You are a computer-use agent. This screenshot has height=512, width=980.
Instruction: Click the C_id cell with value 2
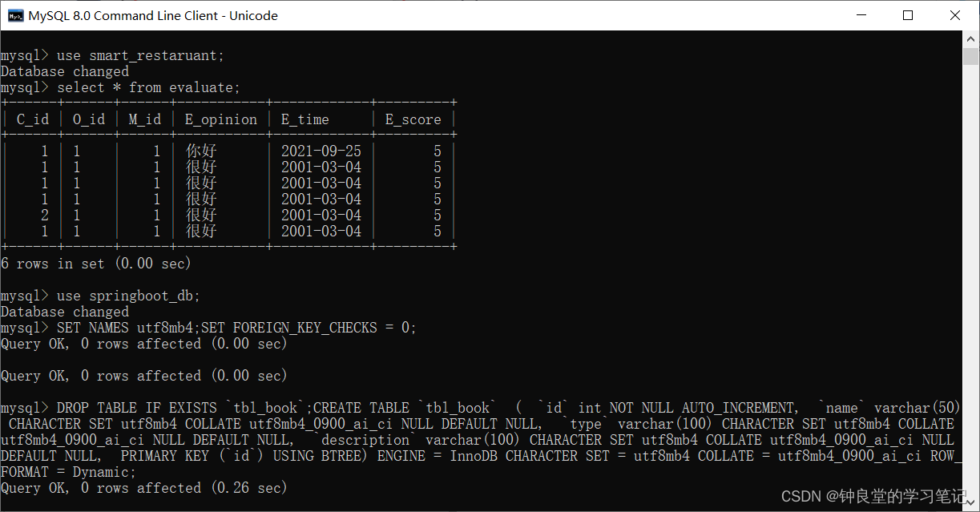point(45,216)
